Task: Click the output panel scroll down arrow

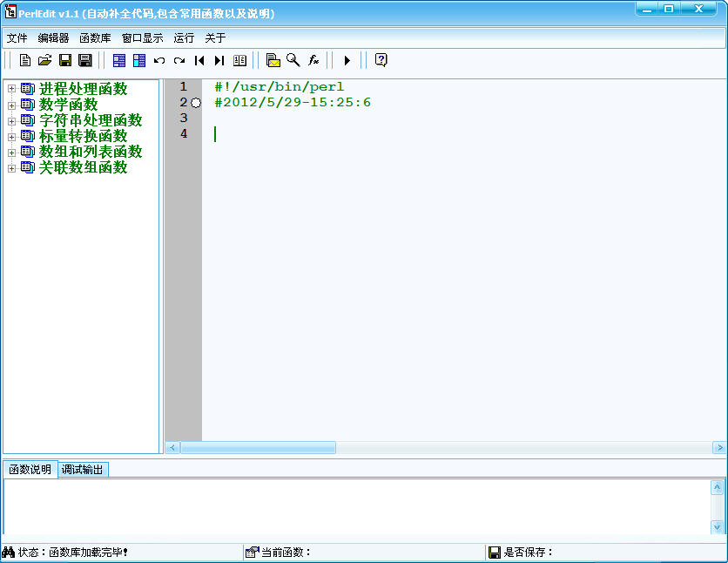Action: coord(717,527)
